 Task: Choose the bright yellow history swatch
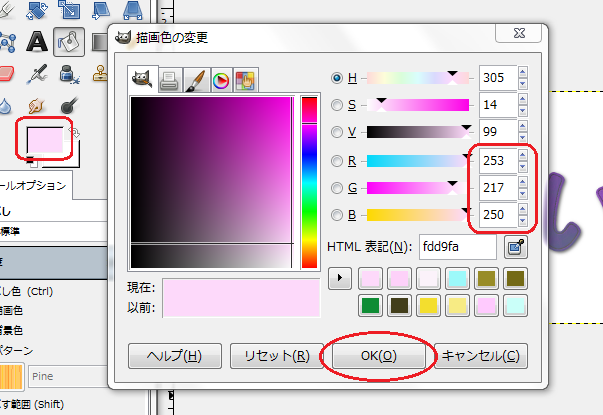[428, 306]
